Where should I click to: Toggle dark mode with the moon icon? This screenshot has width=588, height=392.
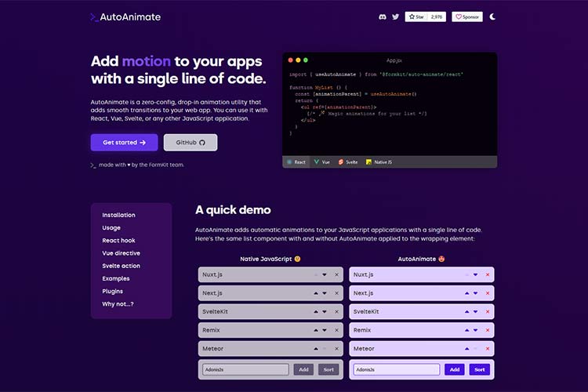point(492,16)
